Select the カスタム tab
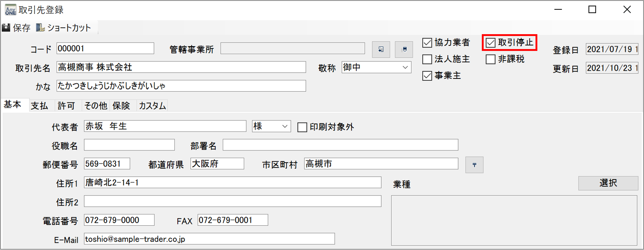 pos(152,106)
